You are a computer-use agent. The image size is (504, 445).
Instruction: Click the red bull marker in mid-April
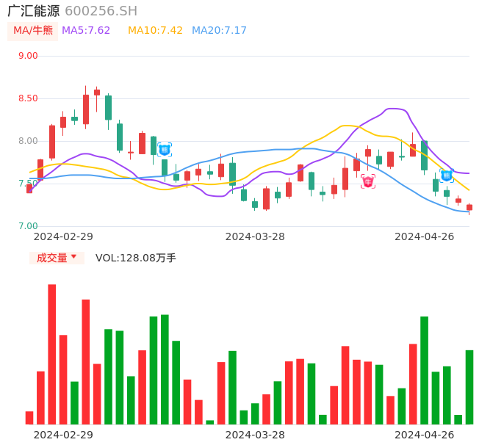368,181
